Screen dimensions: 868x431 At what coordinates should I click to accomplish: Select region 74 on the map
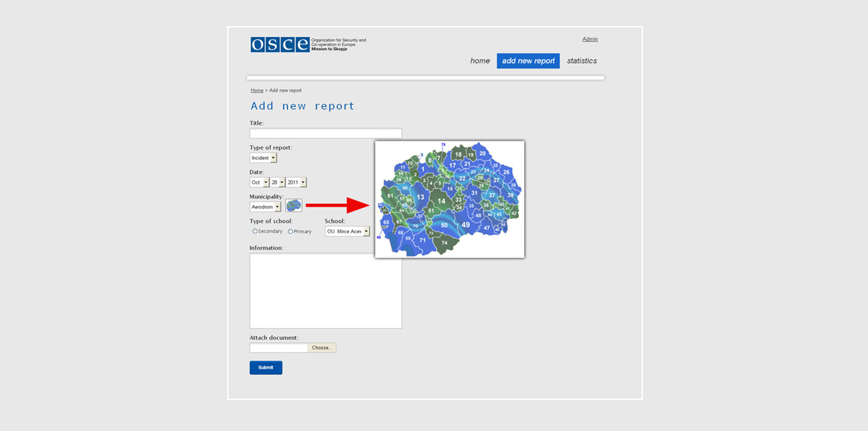444,243
